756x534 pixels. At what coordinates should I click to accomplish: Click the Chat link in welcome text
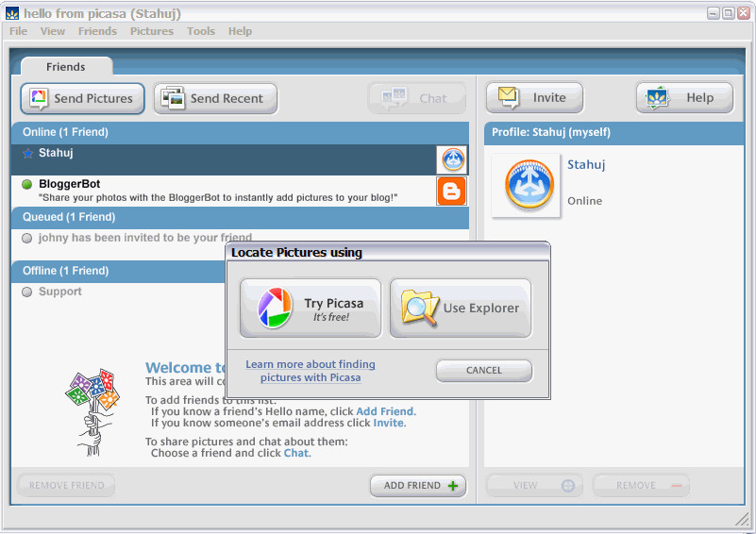[x=296, y=454]
